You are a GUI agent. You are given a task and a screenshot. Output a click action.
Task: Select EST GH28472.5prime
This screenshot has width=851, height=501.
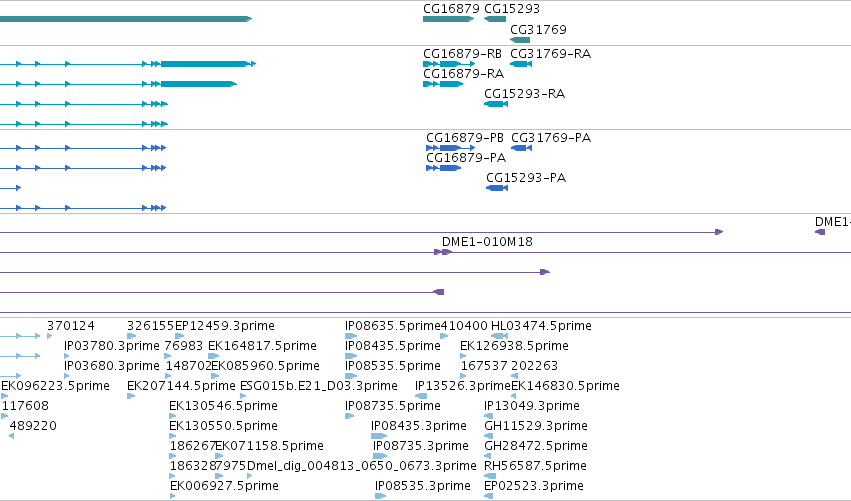pyautogui.click(x=536, y=447)
